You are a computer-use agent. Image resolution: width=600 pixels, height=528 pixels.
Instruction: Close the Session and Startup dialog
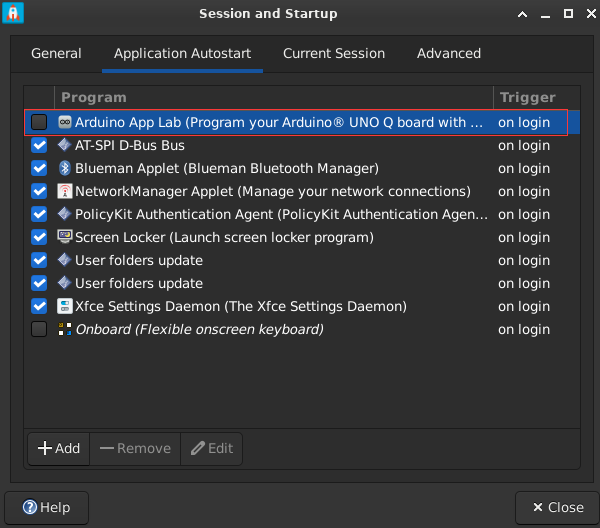coord(558,508)
